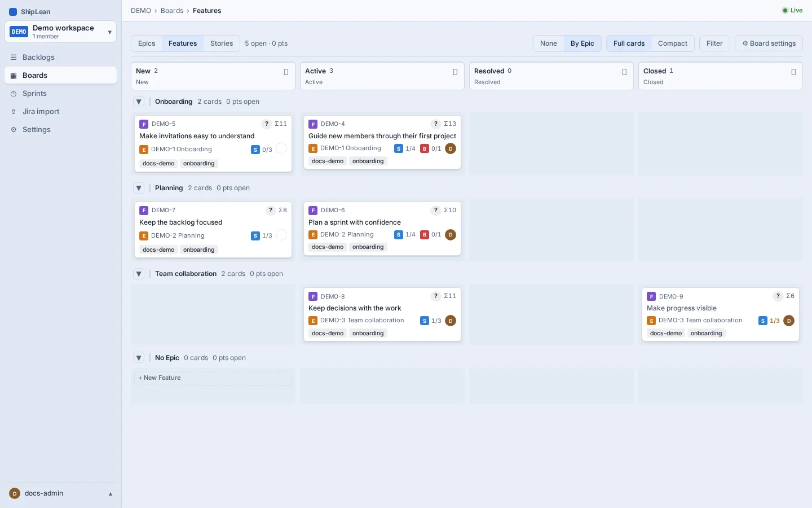Switch to the Epics board tab
Viewport: 812px width, 508px height.
click(x=147, y=43)
